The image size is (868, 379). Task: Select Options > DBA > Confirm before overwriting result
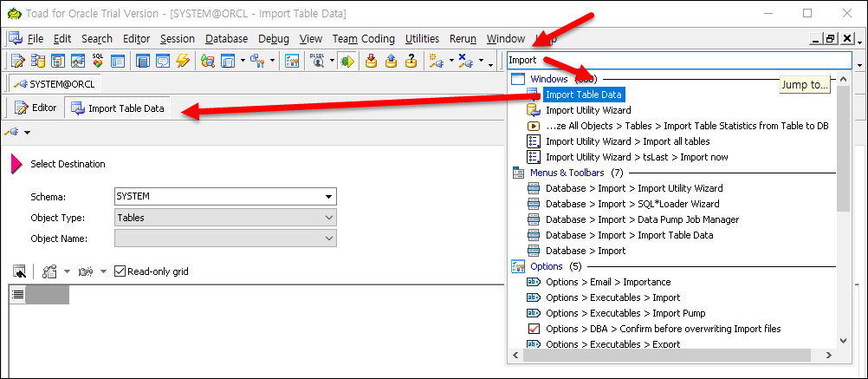[x=664, y=329]
